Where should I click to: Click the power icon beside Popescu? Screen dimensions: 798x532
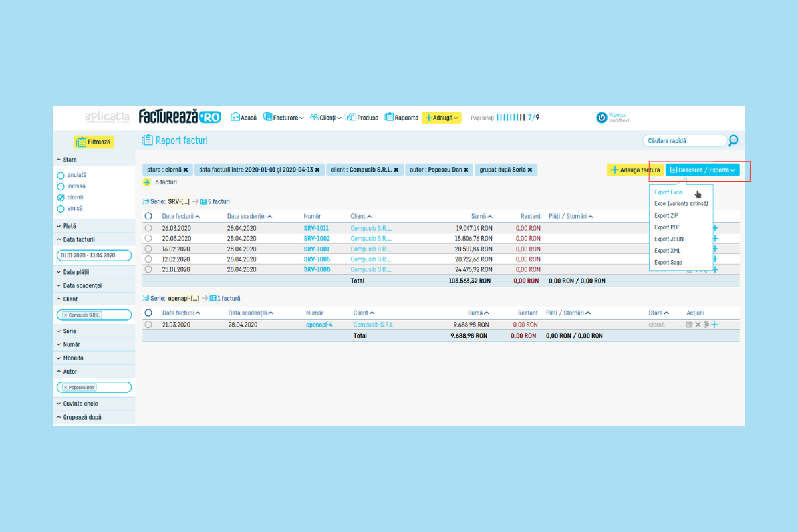(x=601, y=118)
